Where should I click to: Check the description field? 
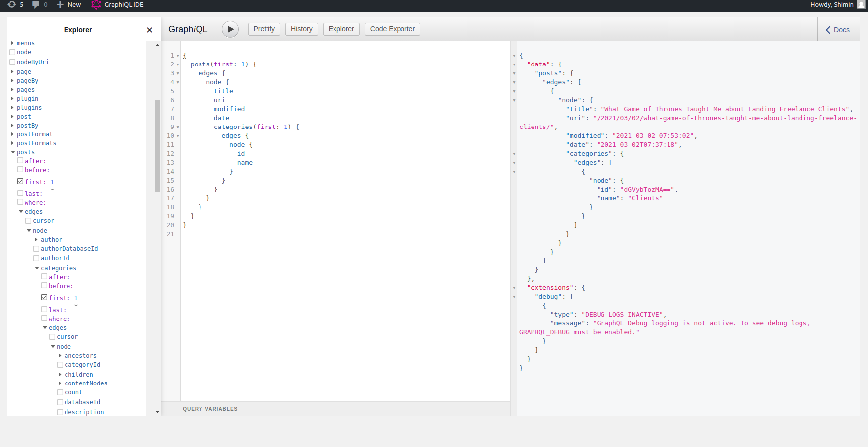point(60,412)
